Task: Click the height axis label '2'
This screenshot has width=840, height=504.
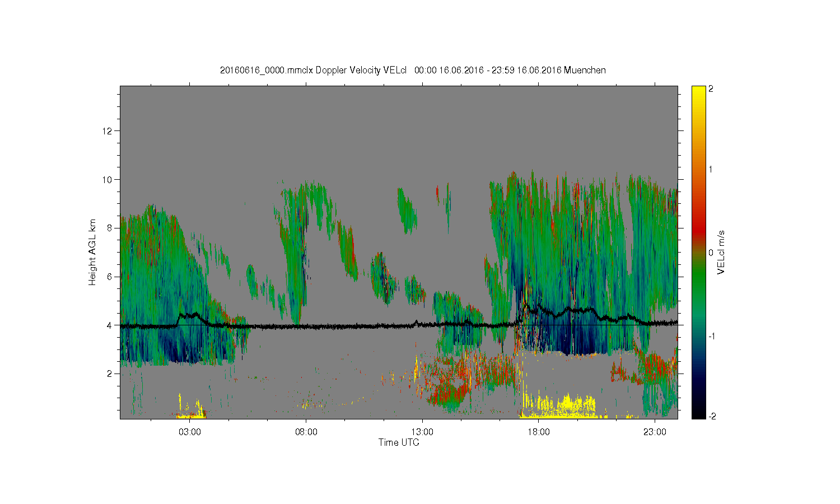Action: [x=109, y=374]
